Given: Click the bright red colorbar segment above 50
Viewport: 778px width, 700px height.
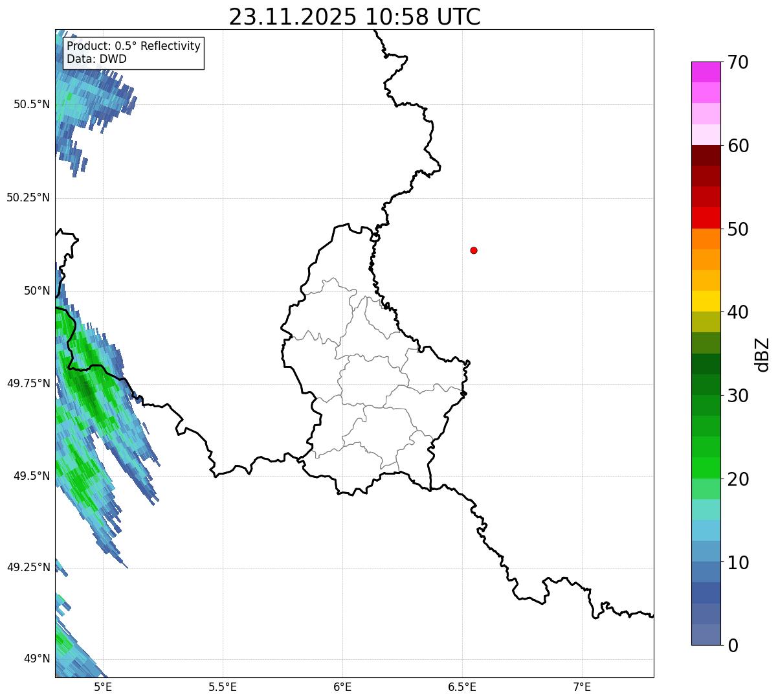Looking at the screenshot, I should click(706, 218).
